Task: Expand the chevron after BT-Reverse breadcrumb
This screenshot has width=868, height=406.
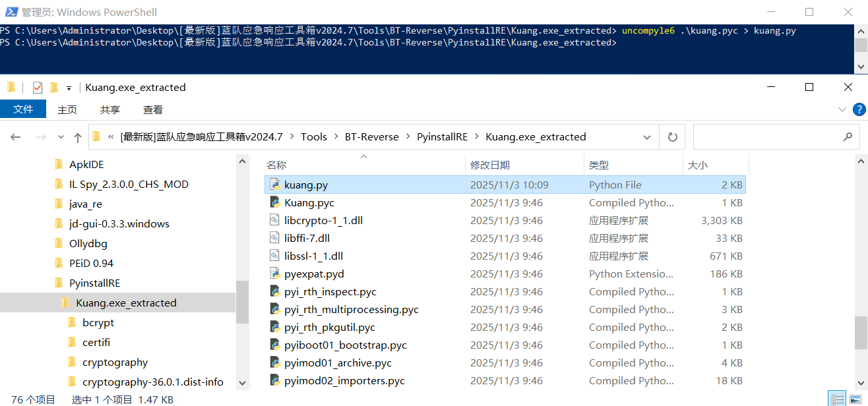Action: click(x=408, y=137)
